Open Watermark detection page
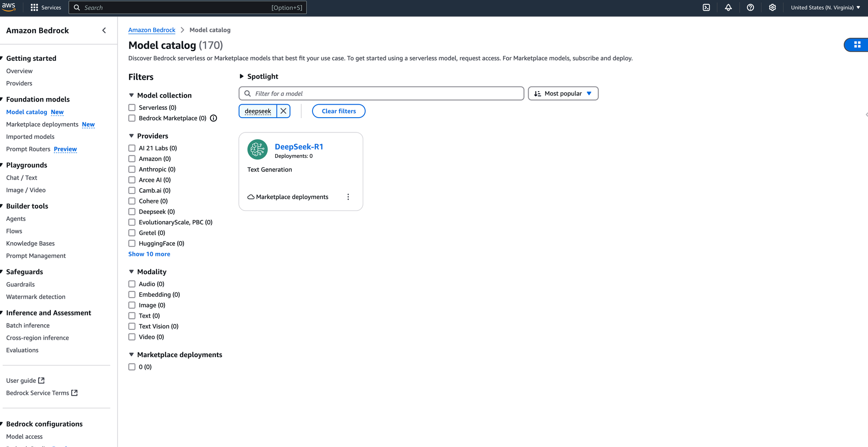 click(x=36, y=297)
